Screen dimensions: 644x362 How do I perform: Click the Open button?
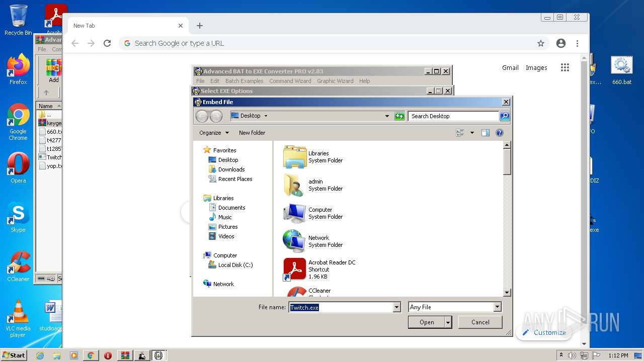[x=427, y=323]
